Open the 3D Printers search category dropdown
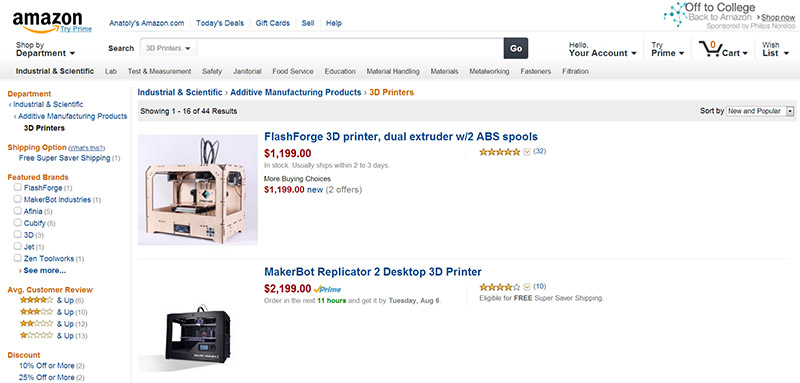This screenshot has width=800, height=383. (168, 48)
